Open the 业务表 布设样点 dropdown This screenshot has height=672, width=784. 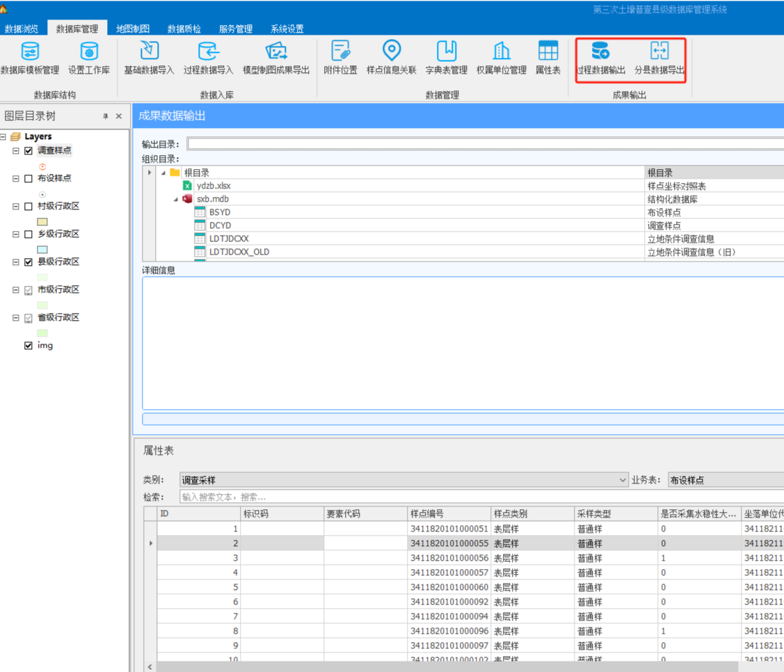coord(726,480)
